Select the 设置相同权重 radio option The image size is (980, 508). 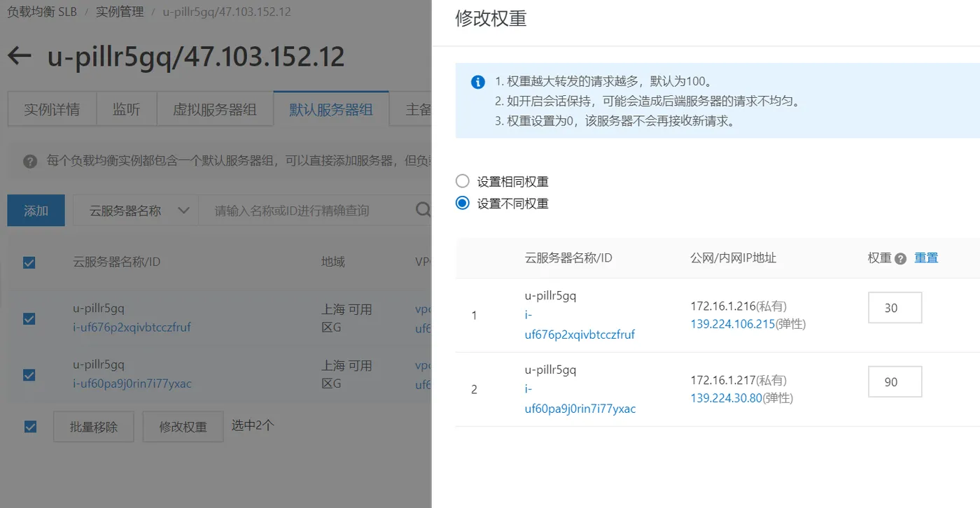pos(462,181)
